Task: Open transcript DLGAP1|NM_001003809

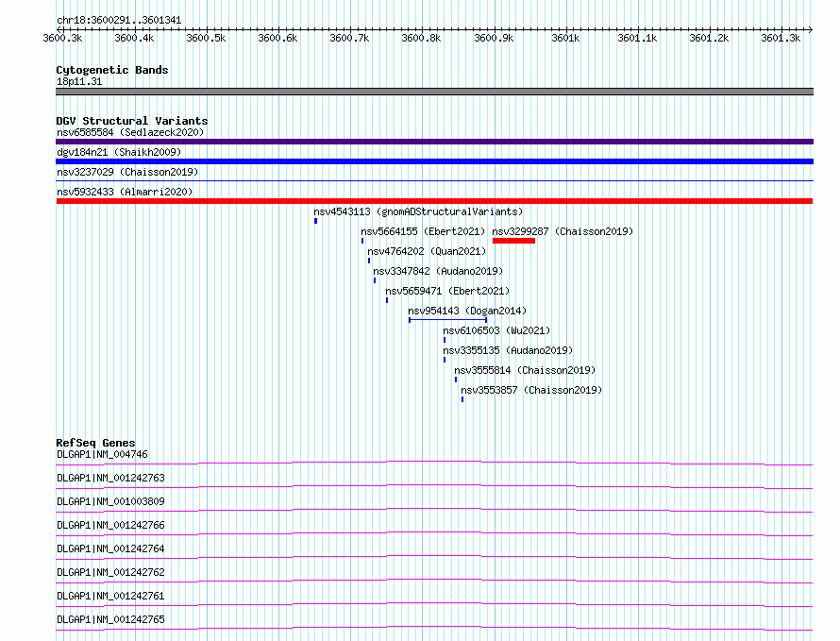Action: (110, 501)
